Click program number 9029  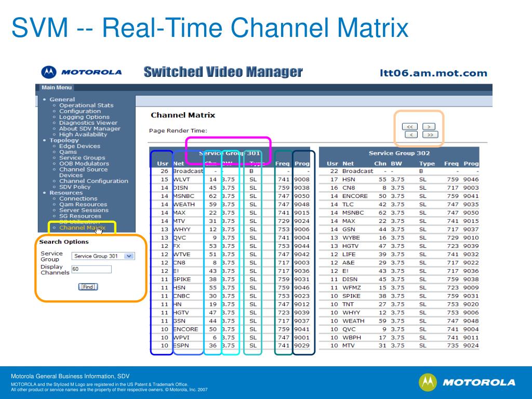(302, 345)
